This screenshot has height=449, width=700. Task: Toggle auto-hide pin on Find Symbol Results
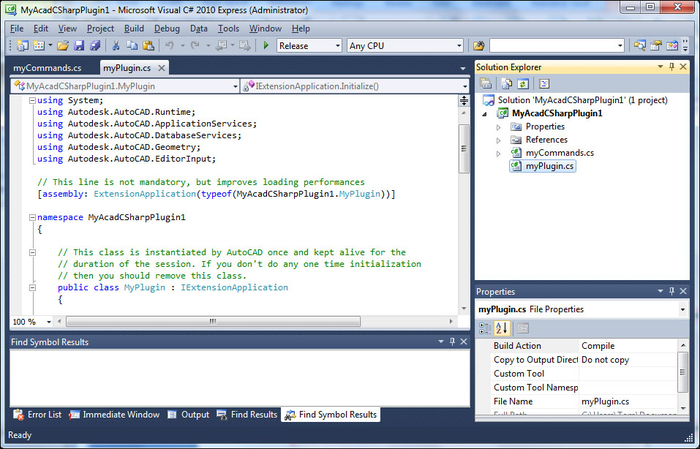[x=454, y=342]
